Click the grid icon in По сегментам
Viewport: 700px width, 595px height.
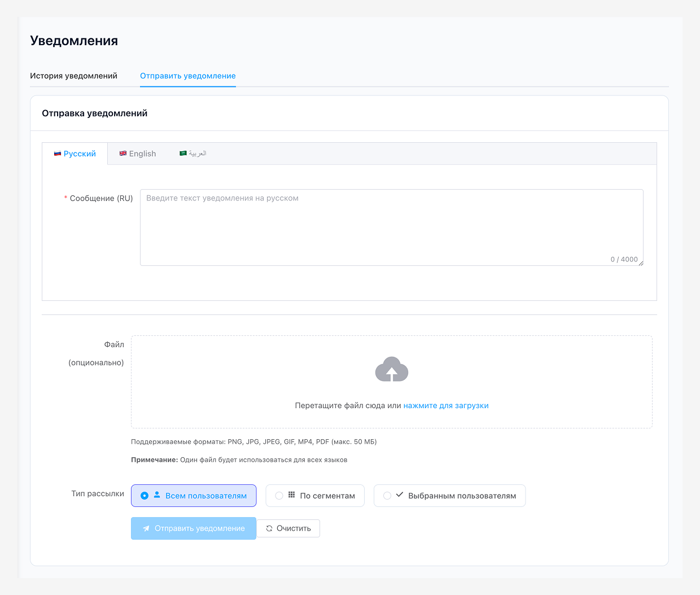tap(292, 495)
